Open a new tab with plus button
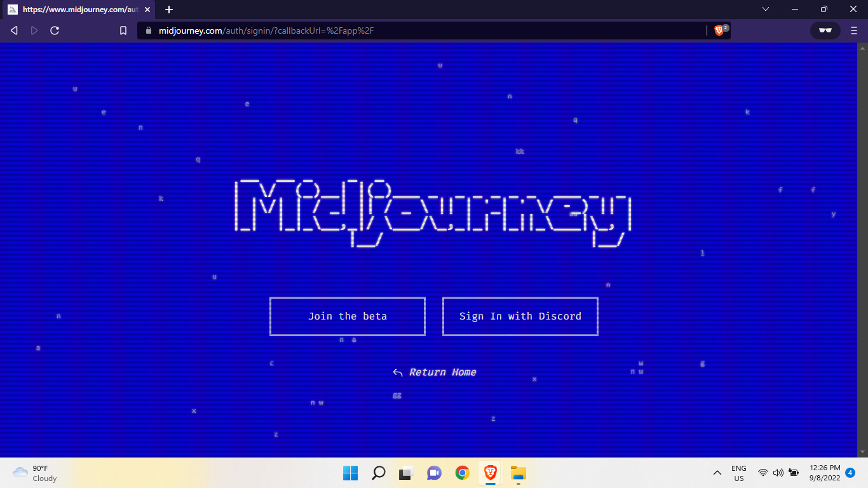This screenshot has height=488, width=868. (169, 10)
